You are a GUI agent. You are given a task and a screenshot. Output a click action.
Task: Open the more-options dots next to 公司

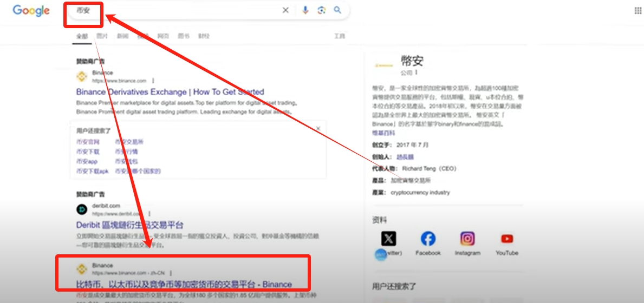(x=416, y=73)
